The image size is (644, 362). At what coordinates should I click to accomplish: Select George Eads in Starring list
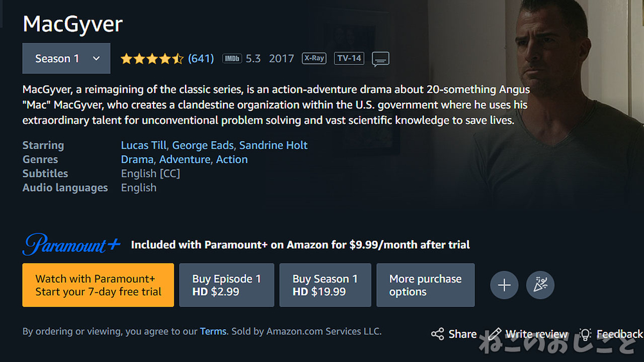(x=203, y=145)
